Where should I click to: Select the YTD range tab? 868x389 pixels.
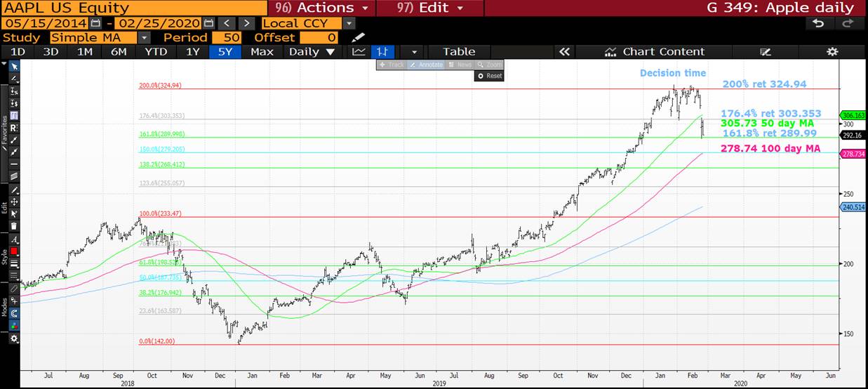pos(156,51)
